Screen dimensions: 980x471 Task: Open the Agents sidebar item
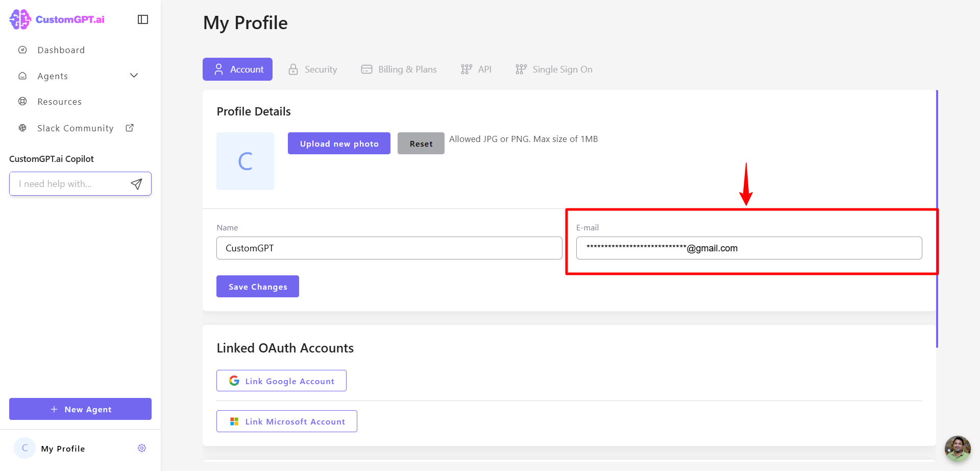point(53,76)
